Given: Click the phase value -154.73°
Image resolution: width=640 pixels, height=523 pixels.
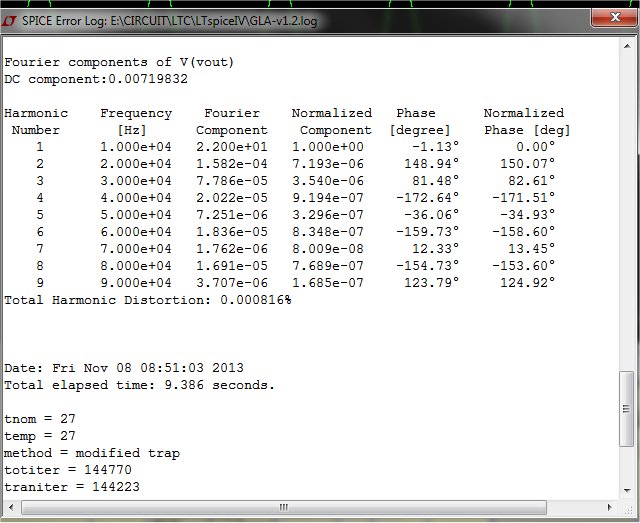Looking at the screenshot, I should pyautogui.click(x=428, y=265).
